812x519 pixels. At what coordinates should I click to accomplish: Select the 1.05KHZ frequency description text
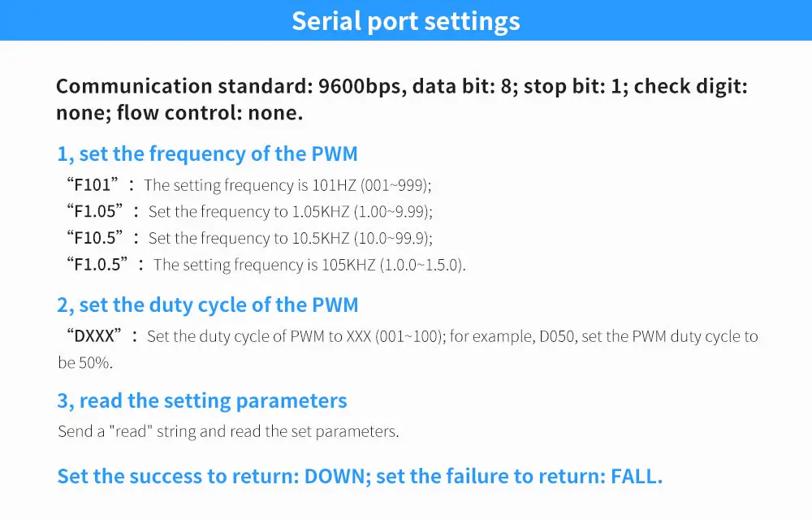(291, 211)
